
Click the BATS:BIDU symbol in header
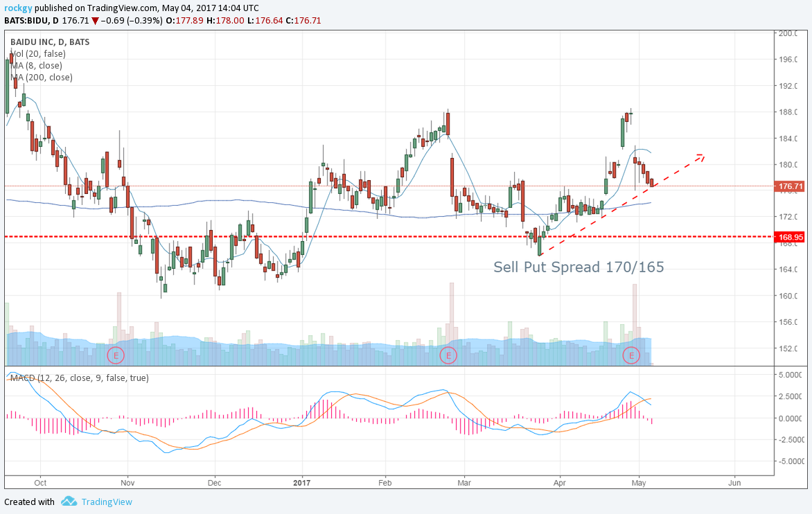pyautogui.click(x=24, y=21)
